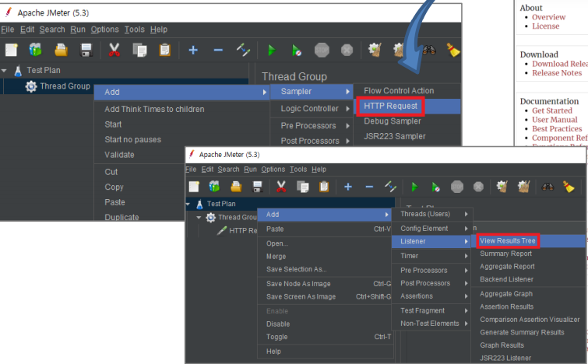This screenshot has height=364, width=588.
Task: Click Copy icon in back JMeter window
Action: 140,50
